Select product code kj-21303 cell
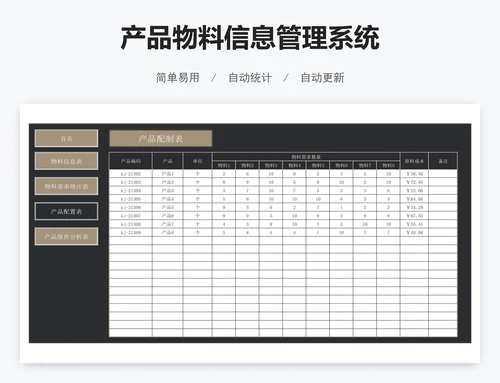This screenshot has width=500, height=383. point(131,182)
